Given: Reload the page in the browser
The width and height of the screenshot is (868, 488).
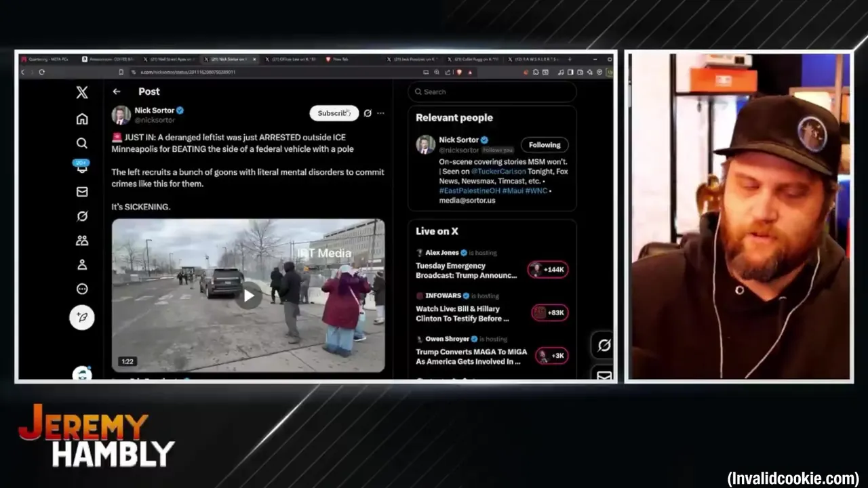Looking at the screenshot, I should (x=42, y=72).
